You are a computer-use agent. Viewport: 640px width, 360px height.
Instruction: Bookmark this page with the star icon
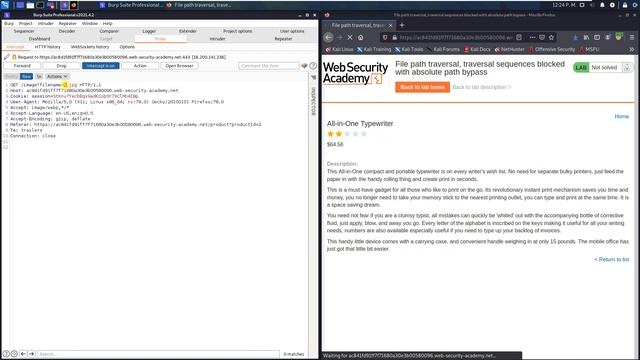(x=551, y=37)
